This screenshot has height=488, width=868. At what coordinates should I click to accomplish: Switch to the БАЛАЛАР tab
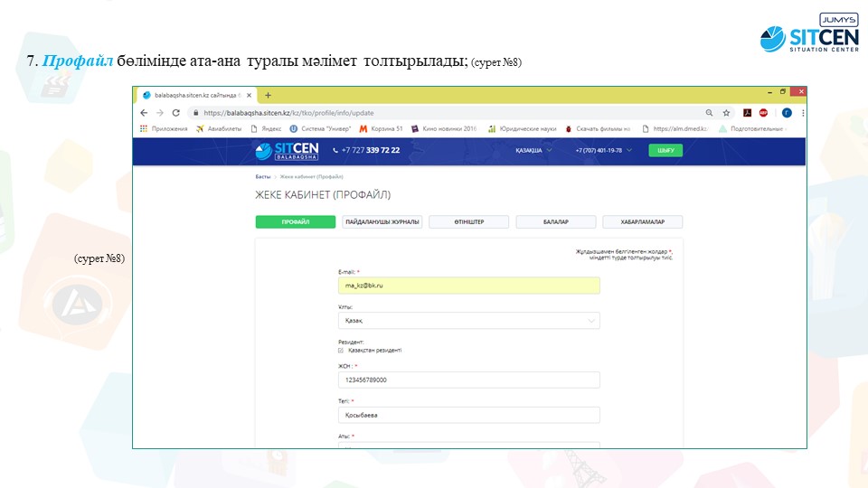tap(555, 222)
